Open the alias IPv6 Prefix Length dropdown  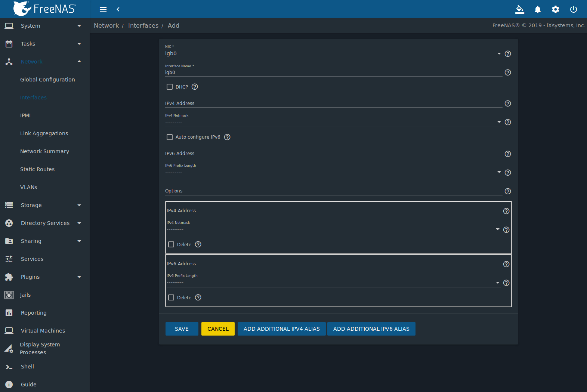tap(334, 283)
